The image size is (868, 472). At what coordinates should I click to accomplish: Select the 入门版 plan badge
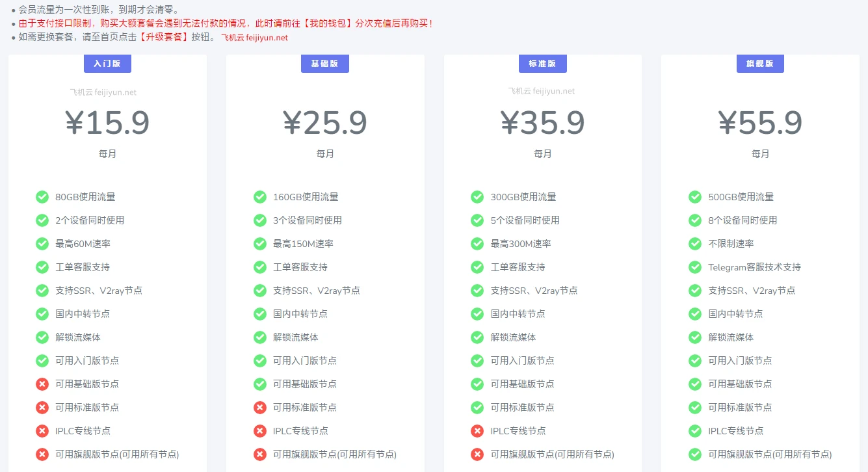point(107,63)
